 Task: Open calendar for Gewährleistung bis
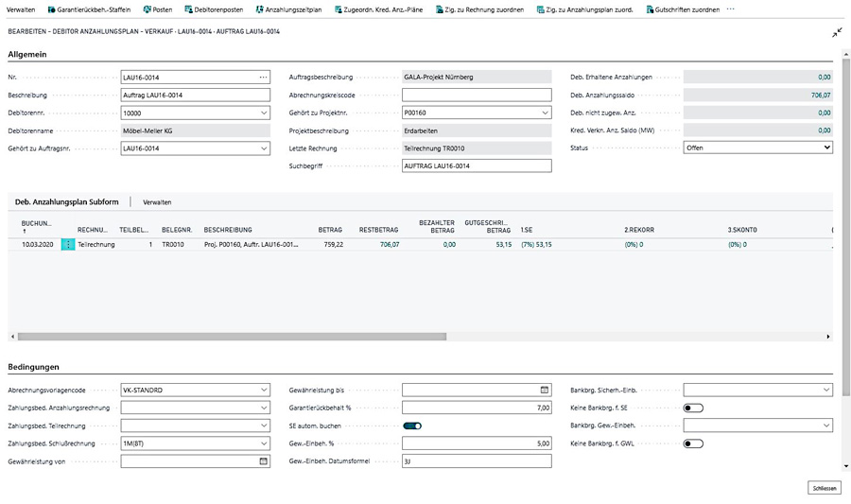pos(545,390)
